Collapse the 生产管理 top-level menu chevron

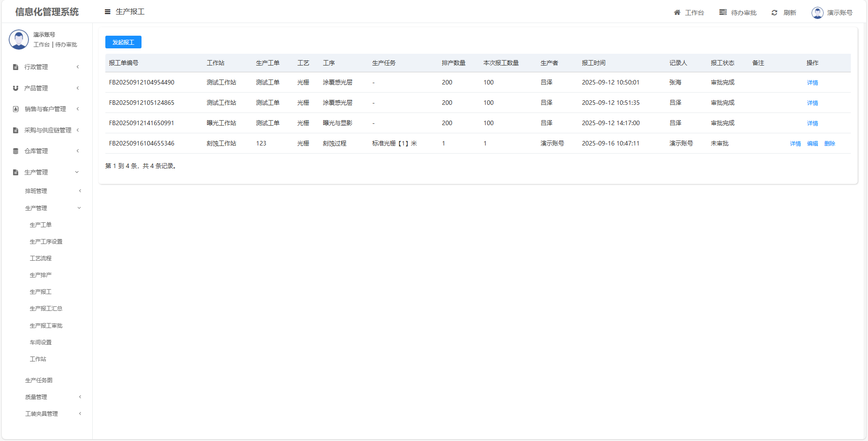click(77, 172)
